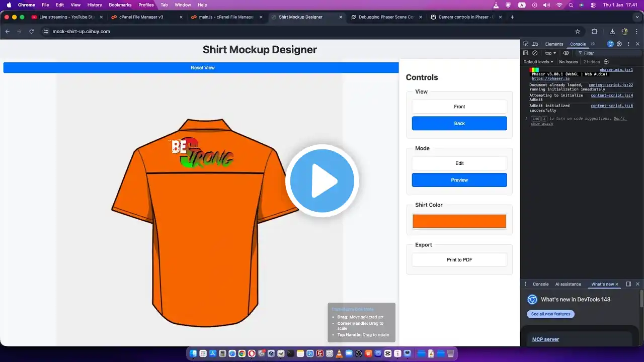
Task: Switch to Edit mode
Action: (x=459, y=163)
